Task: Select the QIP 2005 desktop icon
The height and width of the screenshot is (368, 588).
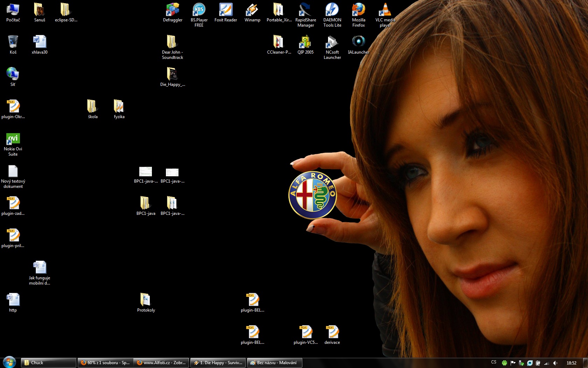Action: coord(305,43)
